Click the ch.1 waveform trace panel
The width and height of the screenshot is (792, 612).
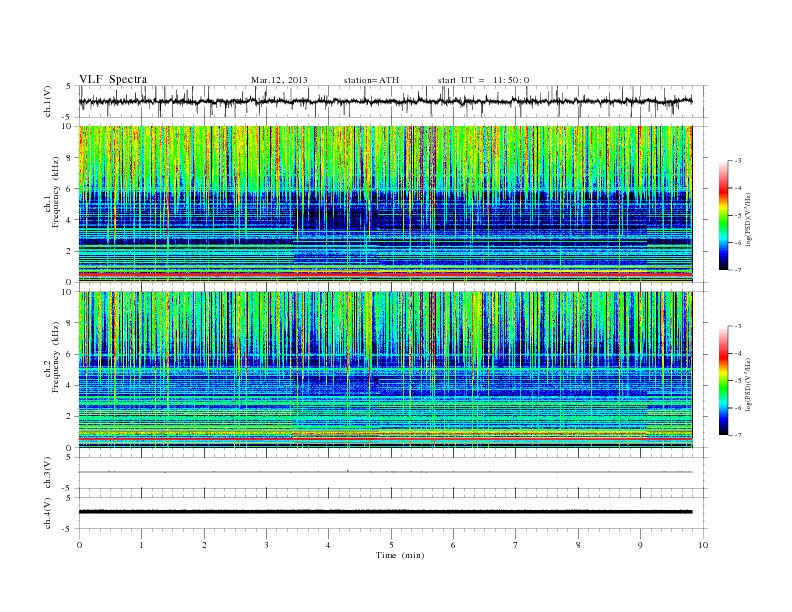point(393,101)
